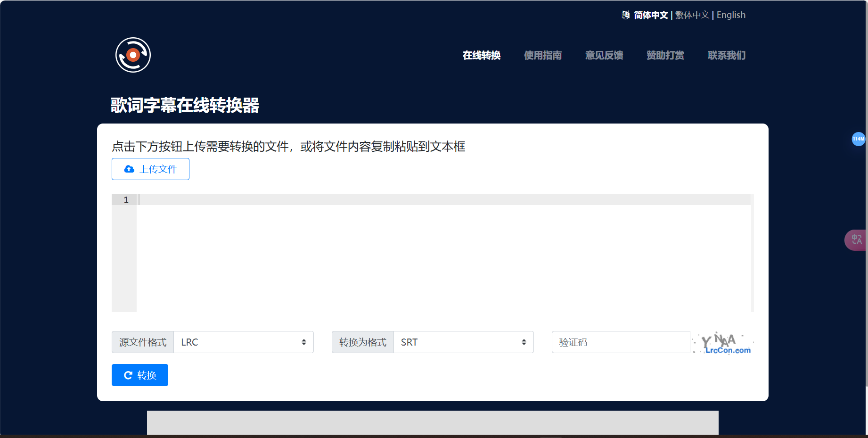Switch site language to English

(730, 15)
